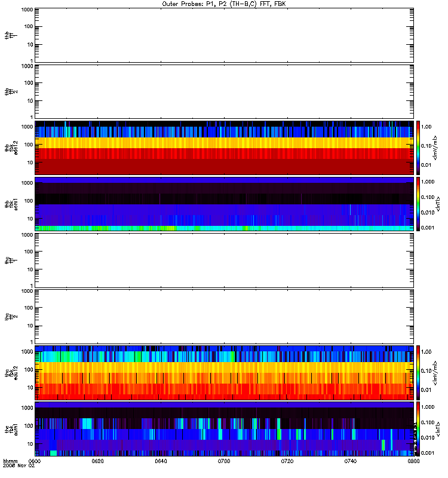Select the empty thc fff 1 panel

(224, 261)
